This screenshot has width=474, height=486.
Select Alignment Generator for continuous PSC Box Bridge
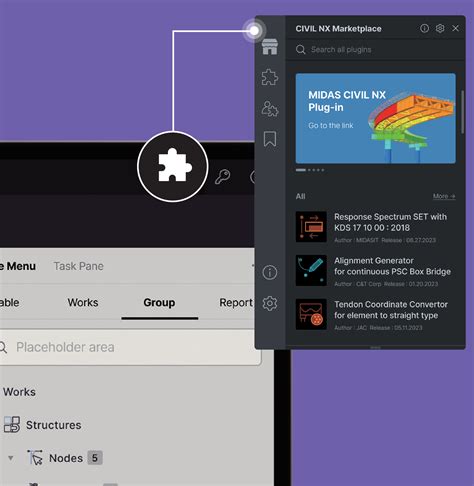pyautogui.click(x=392, y=266)
